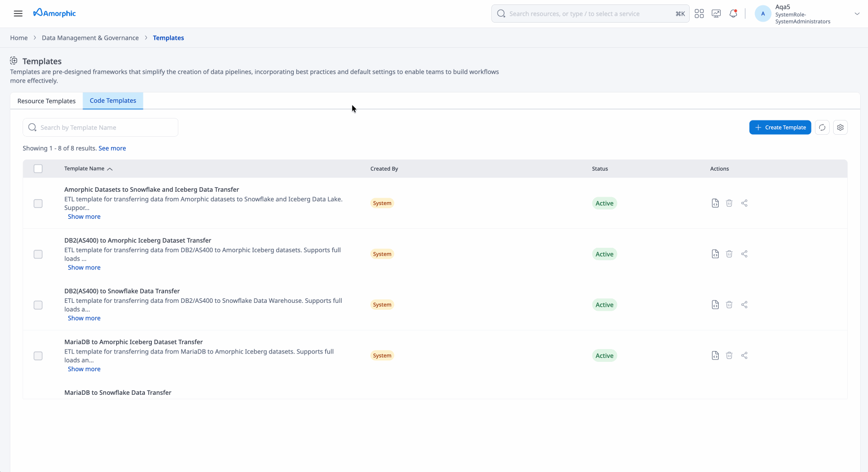868x472 pixels.
Task: Open DB2(AS400) to Snowflake Data Transfer
Action: tap(122, 291)
